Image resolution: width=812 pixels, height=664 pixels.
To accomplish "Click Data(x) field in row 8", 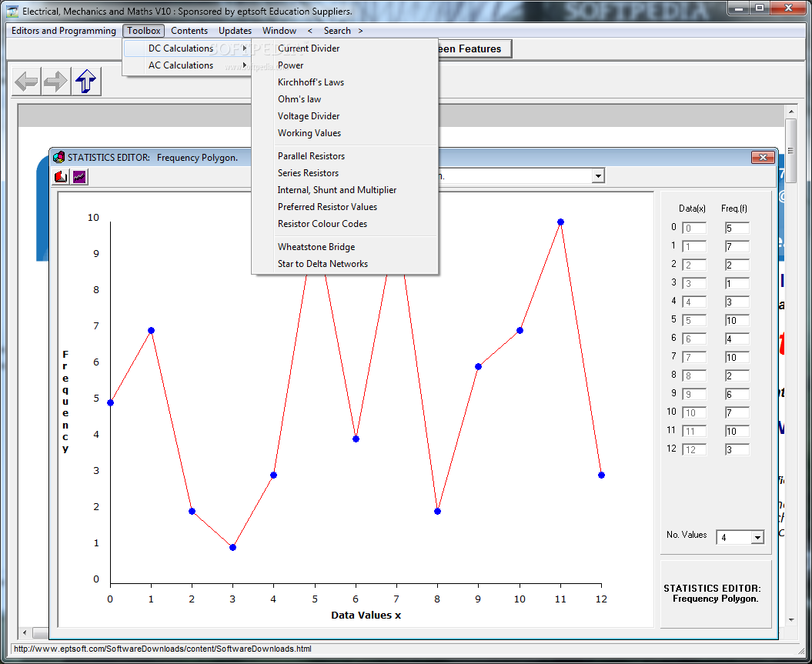I will point(694,375).
